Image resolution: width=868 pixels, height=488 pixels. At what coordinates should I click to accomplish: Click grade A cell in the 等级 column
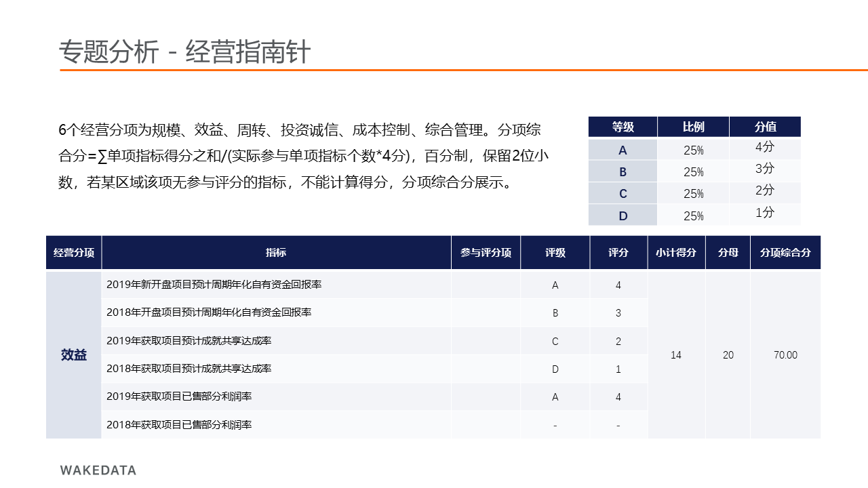point(623,150)
